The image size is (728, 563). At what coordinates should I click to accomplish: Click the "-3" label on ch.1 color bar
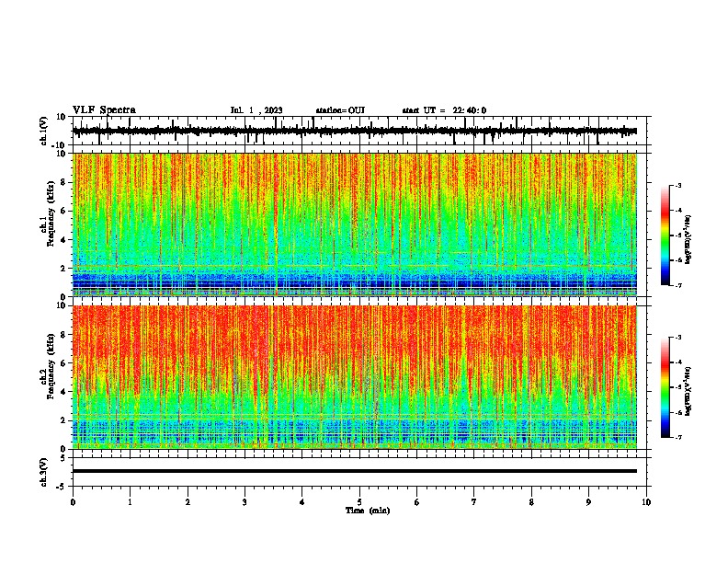[678, 185]
